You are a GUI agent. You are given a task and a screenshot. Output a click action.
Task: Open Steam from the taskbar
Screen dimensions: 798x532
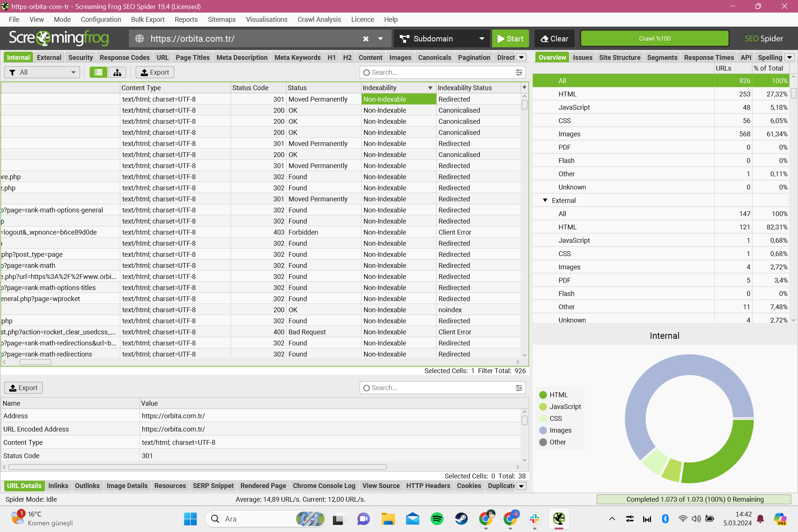[461, 519]
